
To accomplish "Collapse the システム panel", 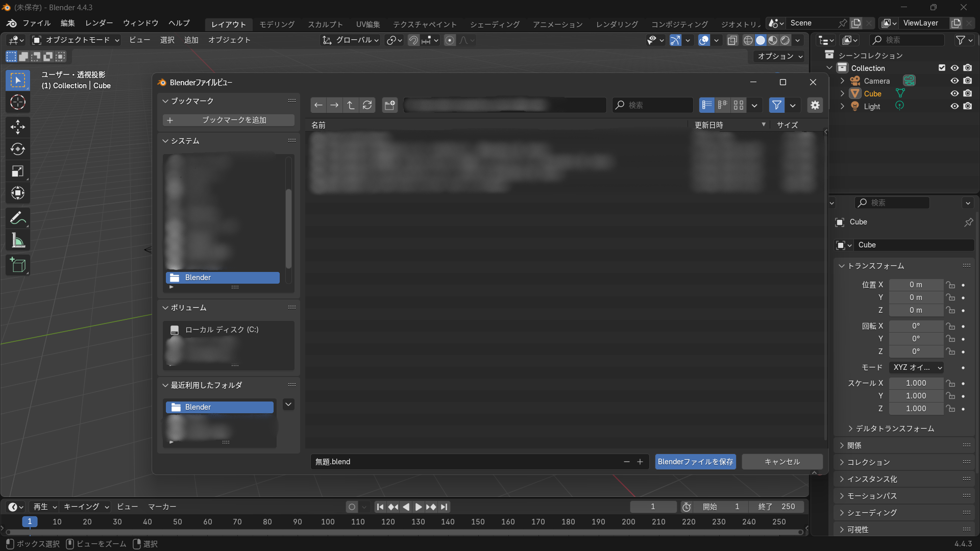I will (x=165, y=141).
